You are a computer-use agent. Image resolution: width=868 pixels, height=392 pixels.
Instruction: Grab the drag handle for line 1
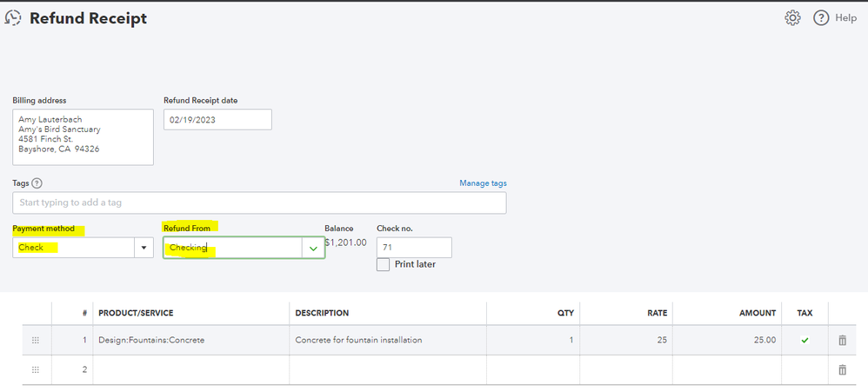point(36,341)
